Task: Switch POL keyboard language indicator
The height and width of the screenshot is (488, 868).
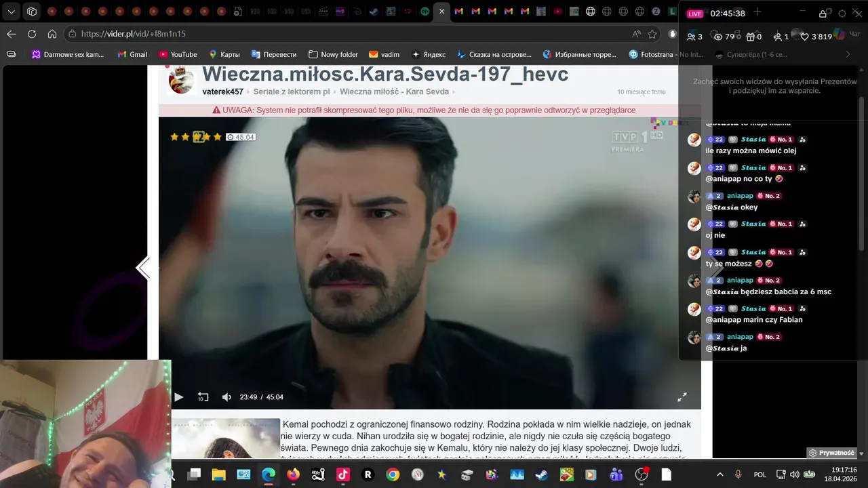Action: [x=759, y=474]
